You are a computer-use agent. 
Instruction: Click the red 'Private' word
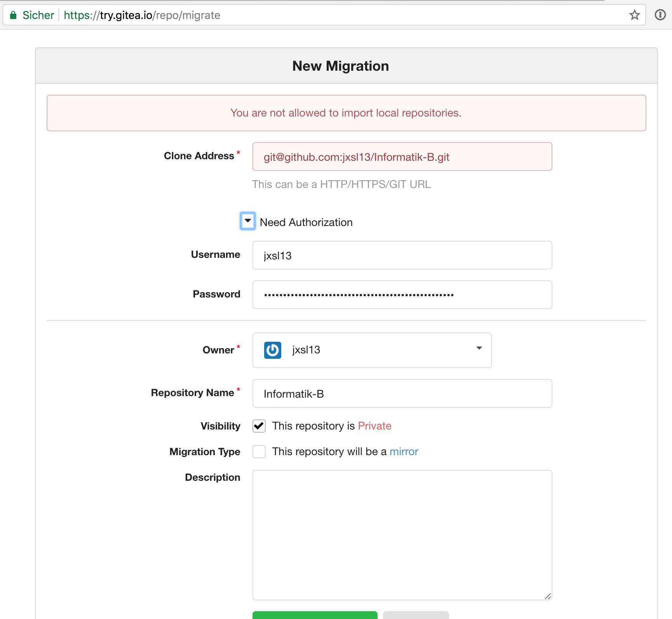(x=374, y=426)
